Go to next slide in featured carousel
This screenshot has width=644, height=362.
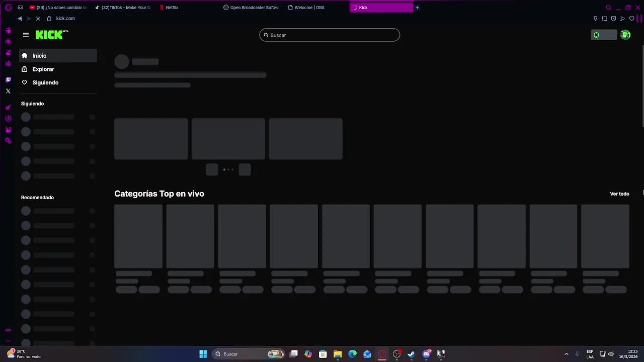coord(245,170)
